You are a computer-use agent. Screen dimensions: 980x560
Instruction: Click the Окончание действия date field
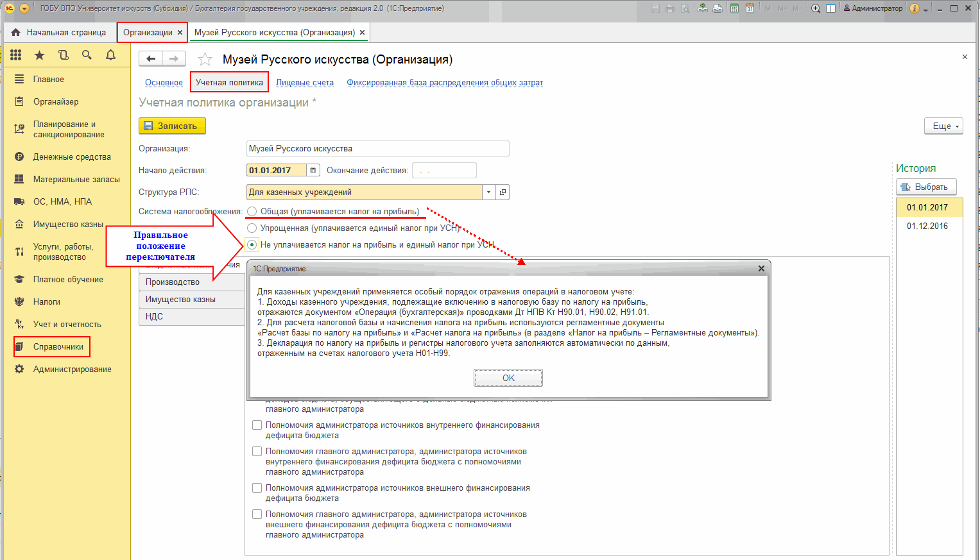pyautogui.click(x=444, y=170)
